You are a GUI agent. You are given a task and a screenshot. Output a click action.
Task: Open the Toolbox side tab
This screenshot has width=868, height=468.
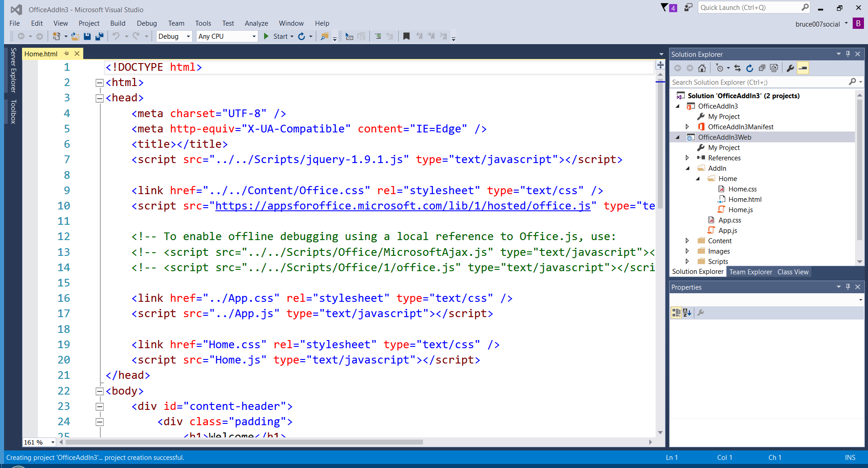13,112
